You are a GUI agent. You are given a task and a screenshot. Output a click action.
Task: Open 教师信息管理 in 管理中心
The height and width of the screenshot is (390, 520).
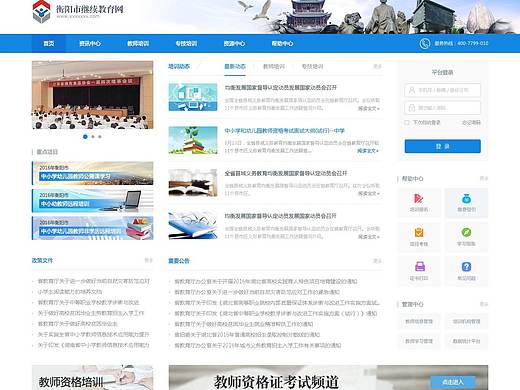419,321
